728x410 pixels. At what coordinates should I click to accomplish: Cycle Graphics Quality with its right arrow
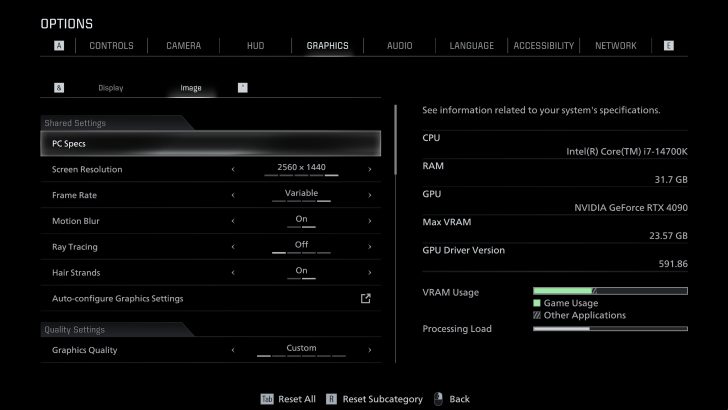(369, 350)
